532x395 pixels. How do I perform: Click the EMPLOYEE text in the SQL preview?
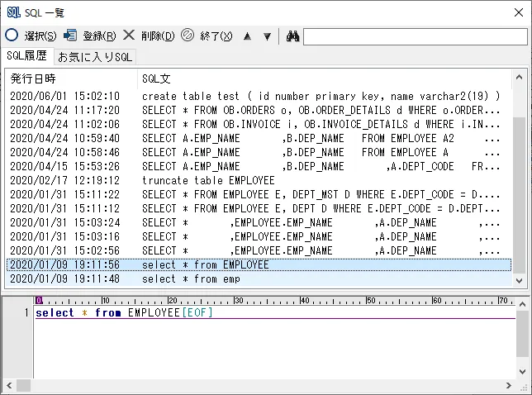coord(154,312)
